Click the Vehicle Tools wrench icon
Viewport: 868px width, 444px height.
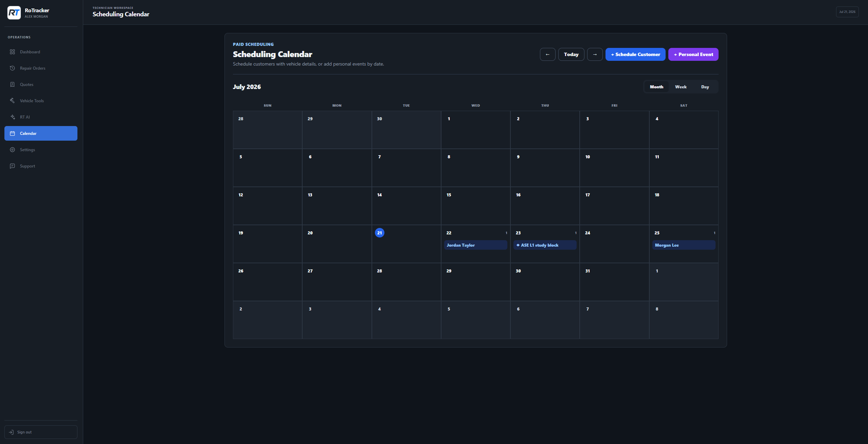[x=13, y=101]
